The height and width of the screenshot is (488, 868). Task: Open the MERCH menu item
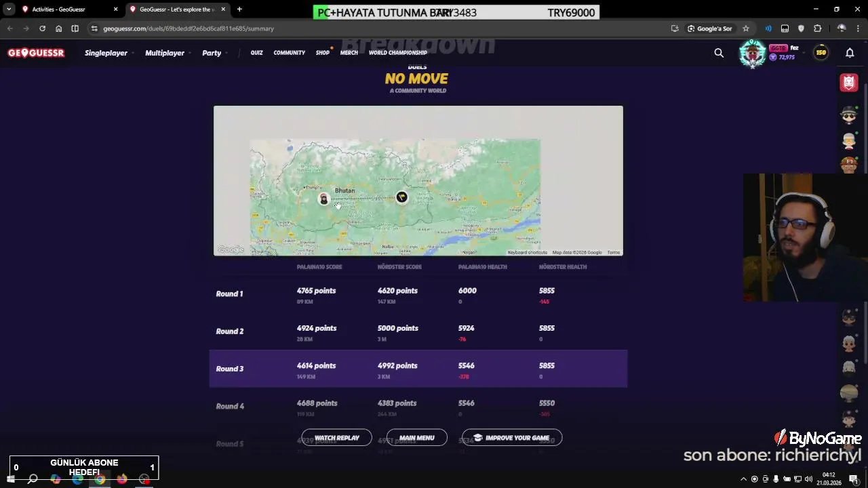pos(349,53)
